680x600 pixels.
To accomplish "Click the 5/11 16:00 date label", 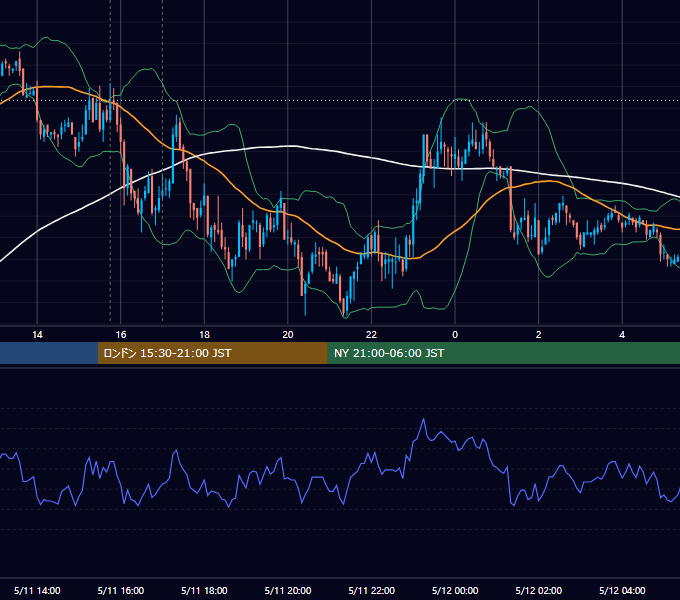I will (x=121, y=590).
